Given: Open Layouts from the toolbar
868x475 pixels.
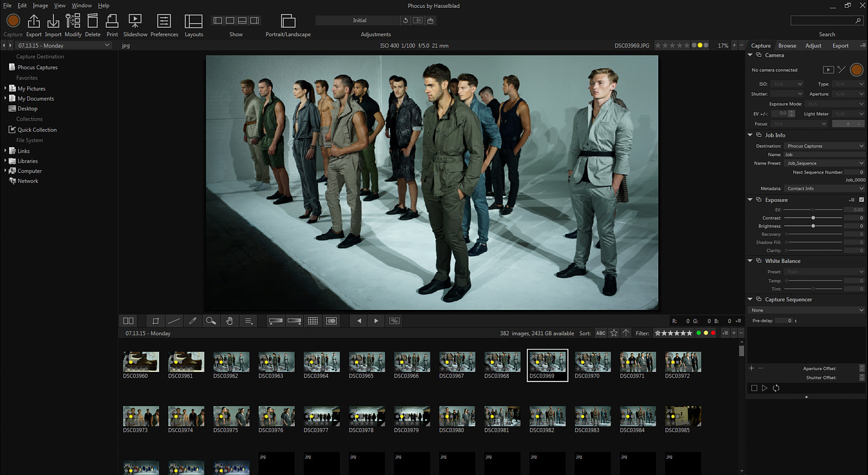Looking at the screenshot, I should coord(193,22).
